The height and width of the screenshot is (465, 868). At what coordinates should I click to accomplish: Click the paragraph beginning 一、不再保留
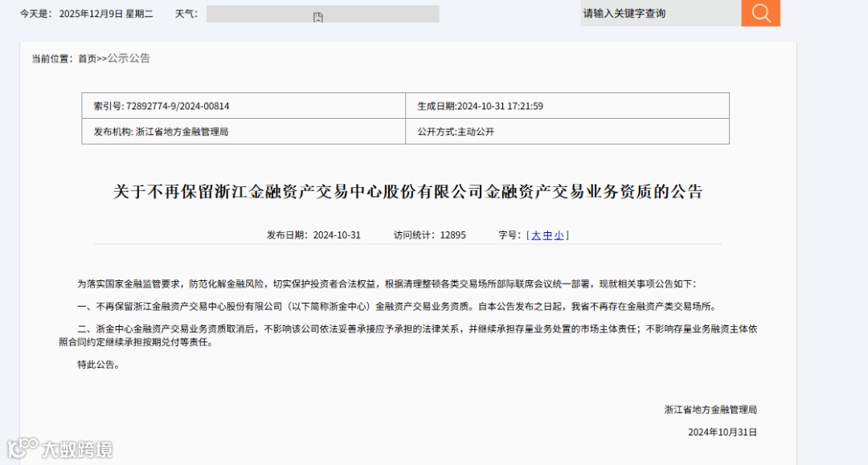(x=398, y=306)
